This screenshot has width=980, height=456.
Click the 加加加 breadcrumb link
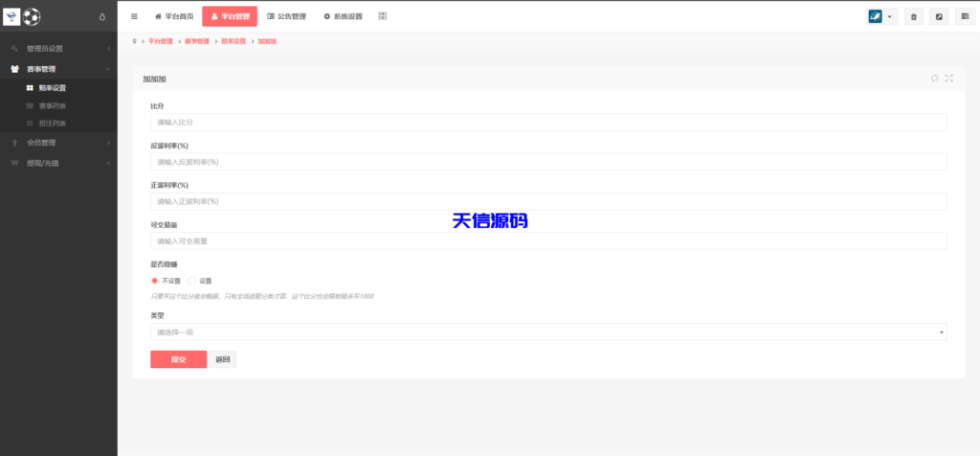[x=267, y=41]
